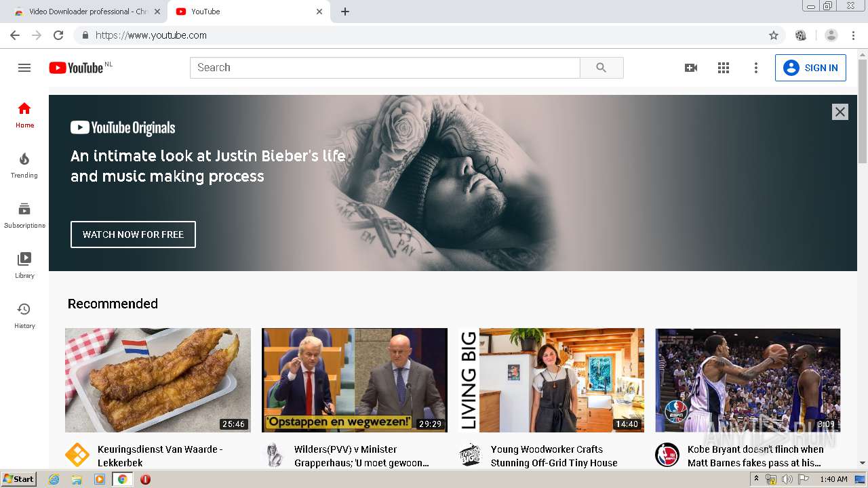Click the search magnifier button
The height and width of the screenshot is (488, 868).
[x=601, y=68]
